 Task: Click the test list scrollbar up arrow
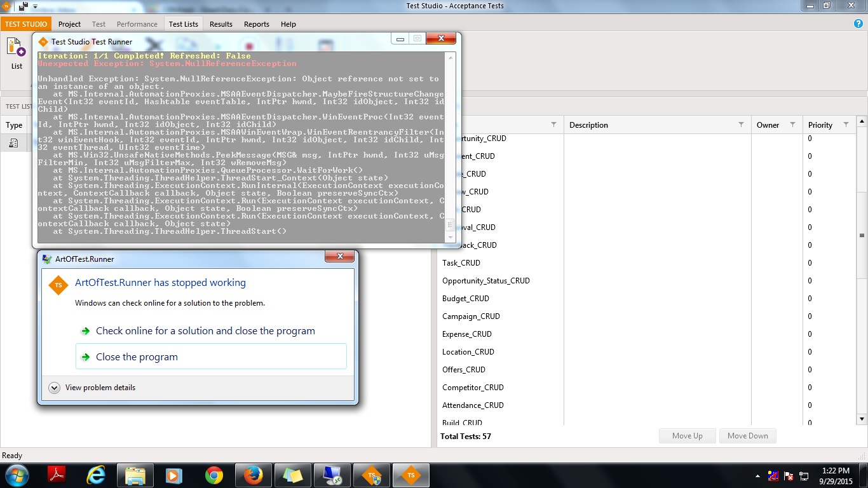pos(862,121)
